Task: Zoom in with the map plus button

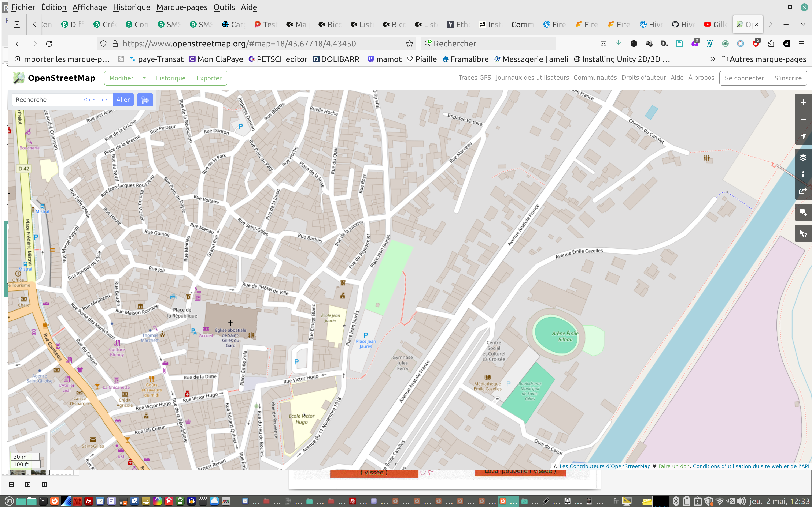Action: [803, 102]
